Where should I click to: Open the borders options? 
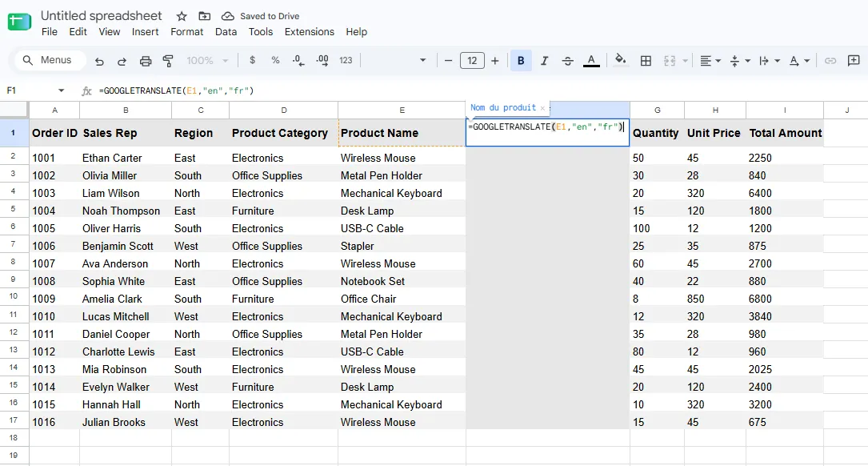pos(646,60)
